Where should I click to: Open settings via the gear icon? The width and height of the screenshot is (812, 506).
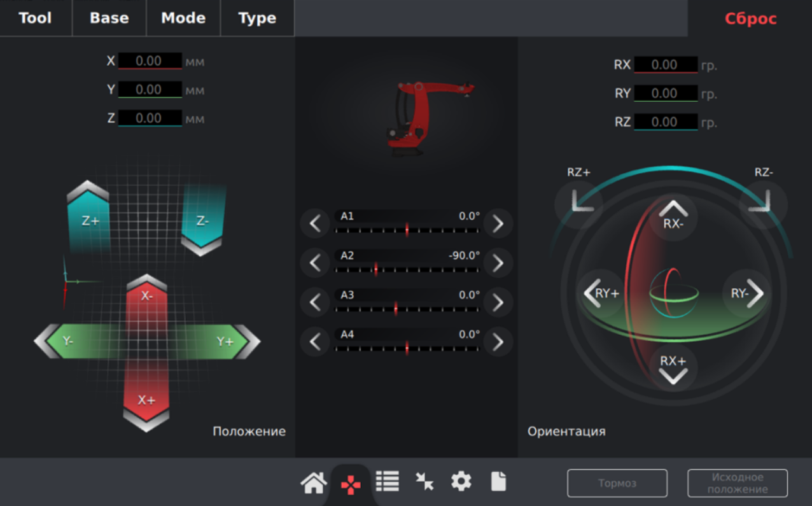point(461,482)
